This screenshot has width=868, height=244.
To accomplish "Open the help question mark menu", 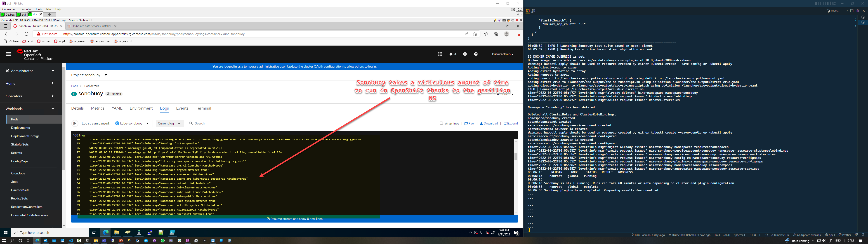I will 476,54.
